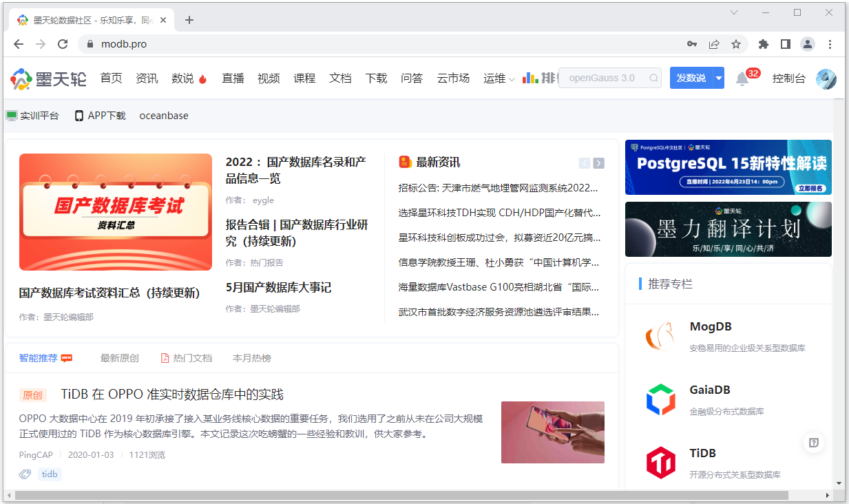The width and height of the screenshot is (849, 504).
Task: Open 5月国产数据库大事记 article
Action: [278, 287]
